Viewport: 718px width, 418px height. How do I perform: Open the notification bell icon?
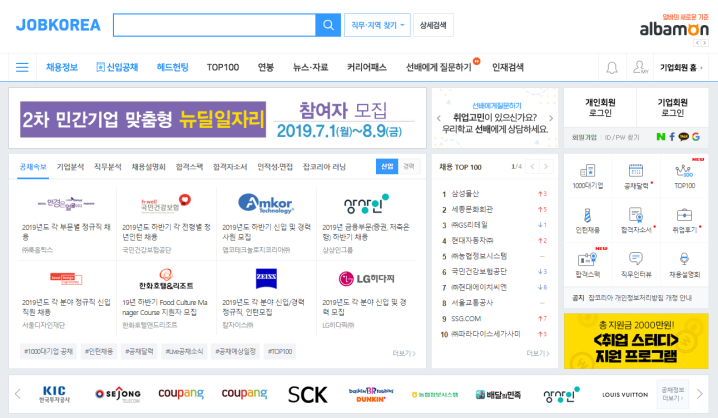(612, 68)
